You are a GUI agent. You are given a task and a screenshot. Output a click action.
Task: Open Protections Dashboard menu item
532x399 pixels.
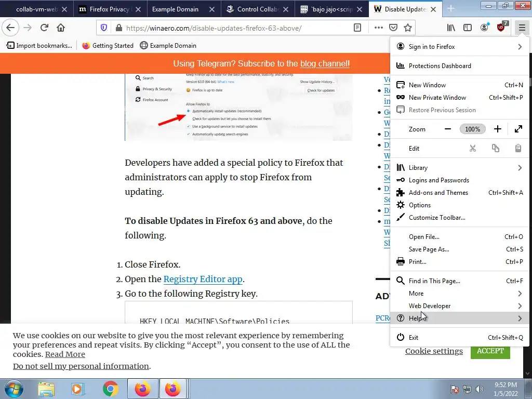click(x=460, y=66)
